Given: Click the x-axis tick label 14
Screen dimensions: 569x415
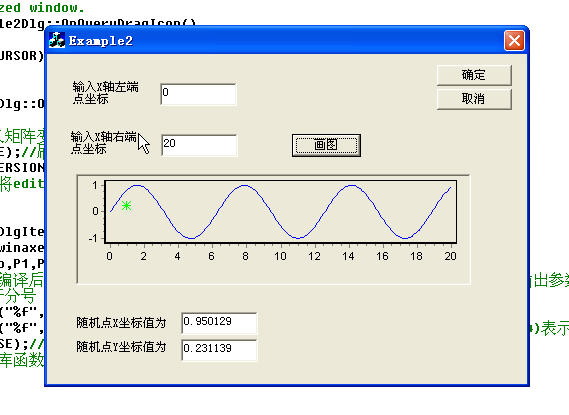Looking at the screenshot, I should coord(348,256).
